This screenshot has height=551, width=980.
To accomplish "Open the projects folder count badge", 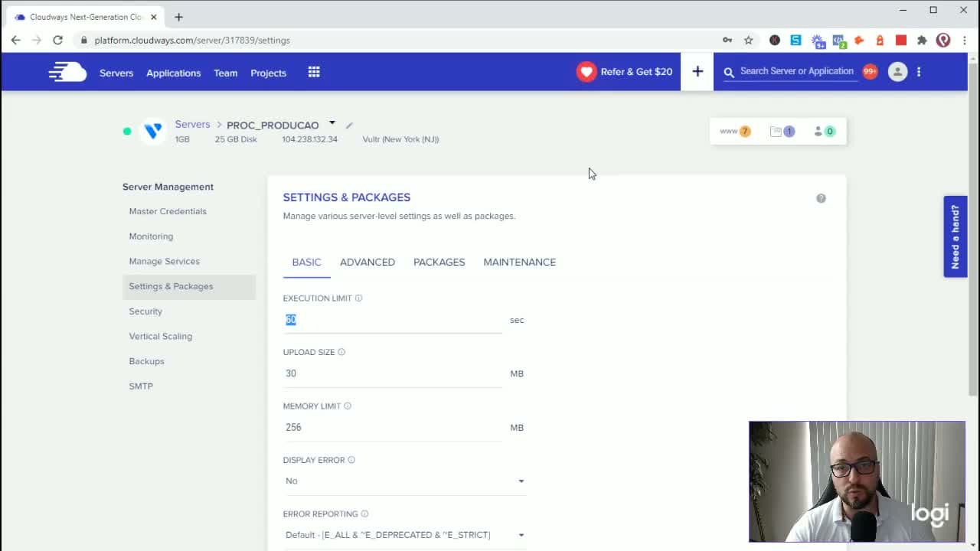I will pos(782,132).
